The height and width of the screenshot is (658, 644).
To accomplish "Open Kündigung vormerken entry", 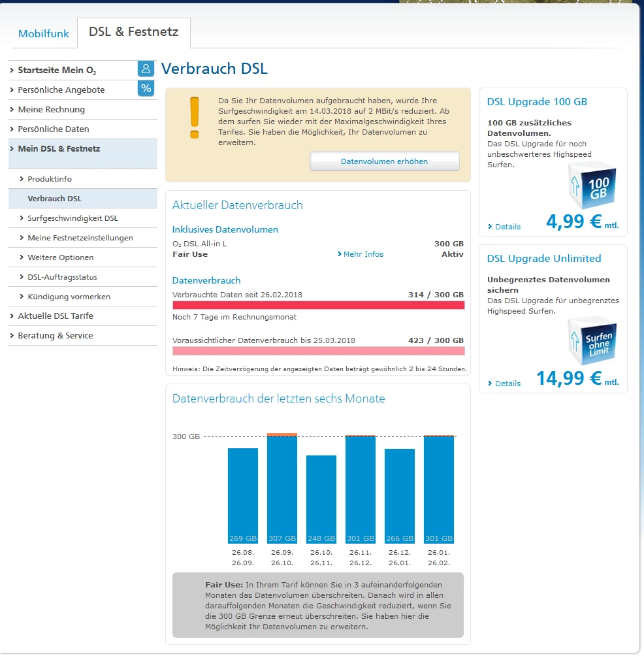I will click(x=83, y=297).
